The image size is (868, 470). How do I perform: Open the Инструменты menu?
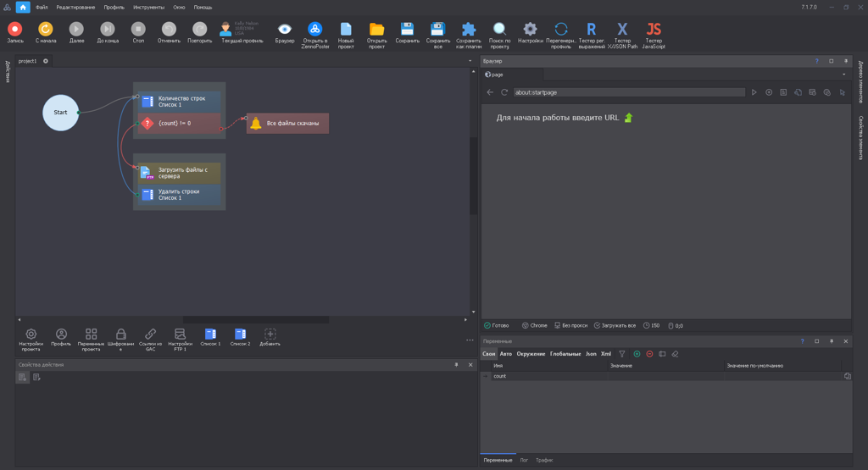coord(148,7)
